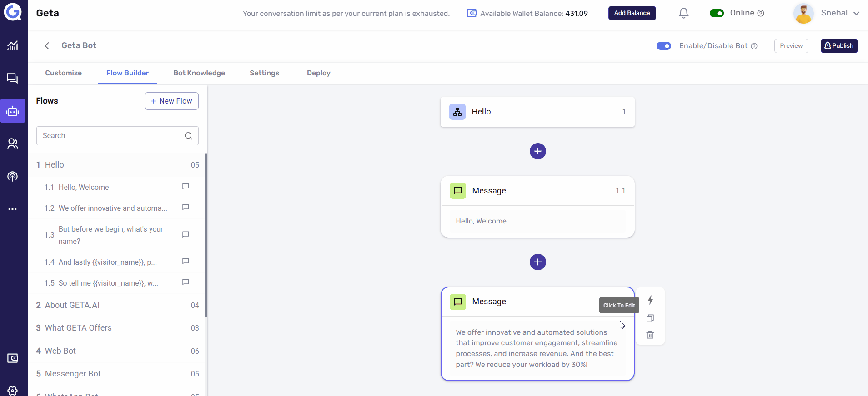The image size is (868, 396).
Task: Open the Deploy tab
Action: tap(318, 73)
